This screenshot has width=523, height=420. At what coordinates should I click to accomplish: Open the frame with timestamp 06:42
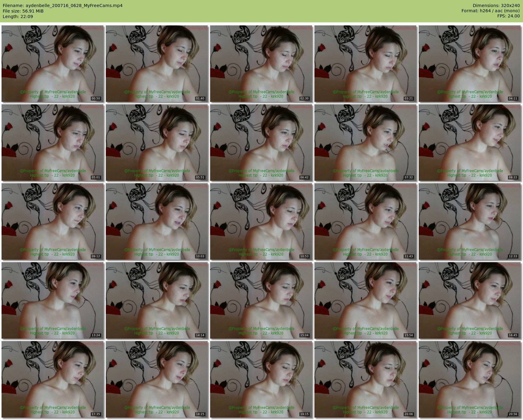tap(261, 143)
